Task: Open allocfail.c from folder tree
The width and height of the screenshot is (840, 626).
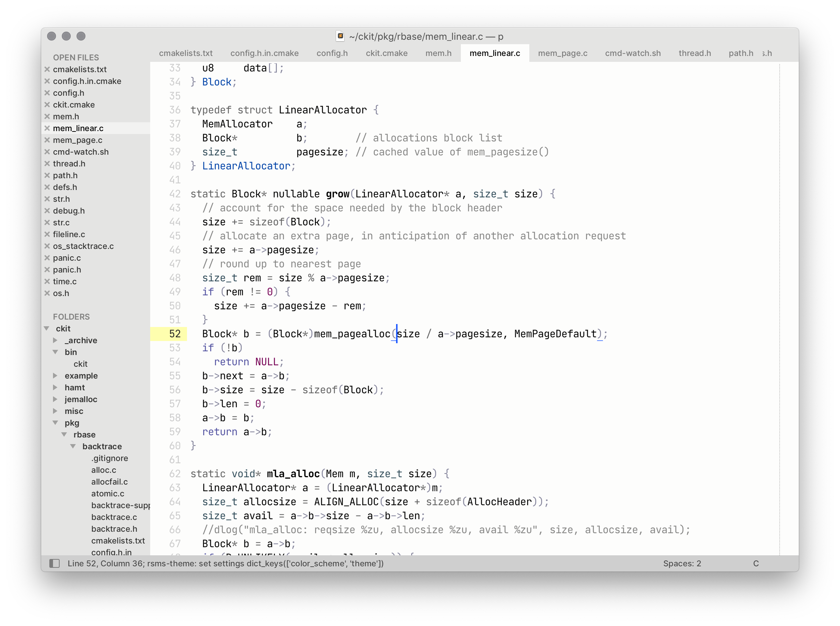Action: point(109,482)
